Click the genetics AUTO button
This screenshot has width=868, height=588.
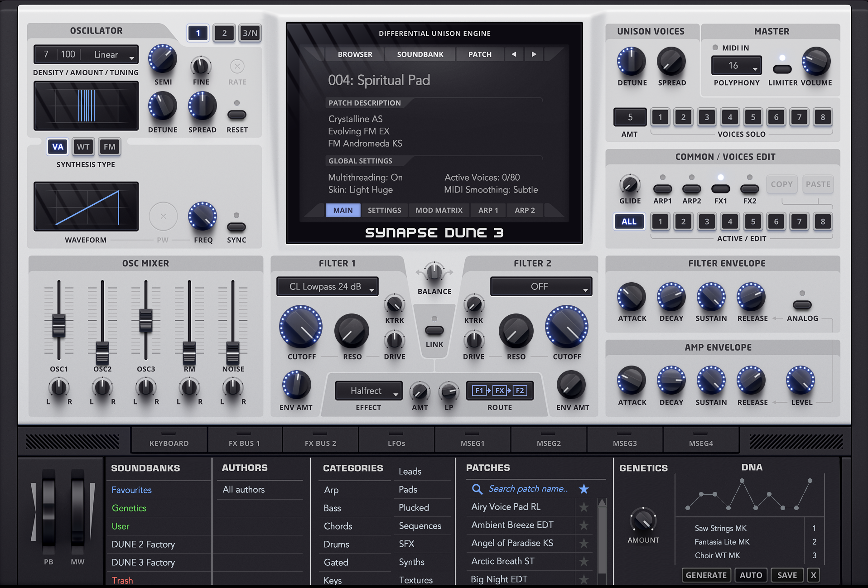[x=751, y=575]
